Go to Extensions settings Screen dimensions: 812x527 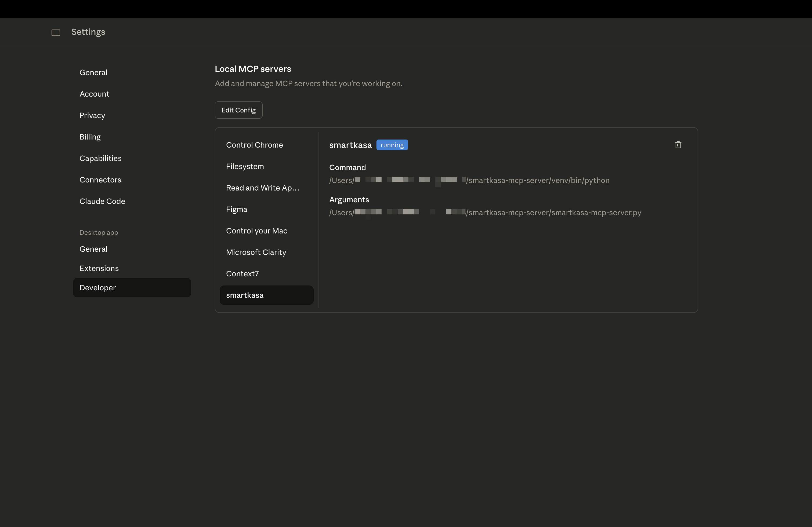pyautogui.click(x=99, y=269)
